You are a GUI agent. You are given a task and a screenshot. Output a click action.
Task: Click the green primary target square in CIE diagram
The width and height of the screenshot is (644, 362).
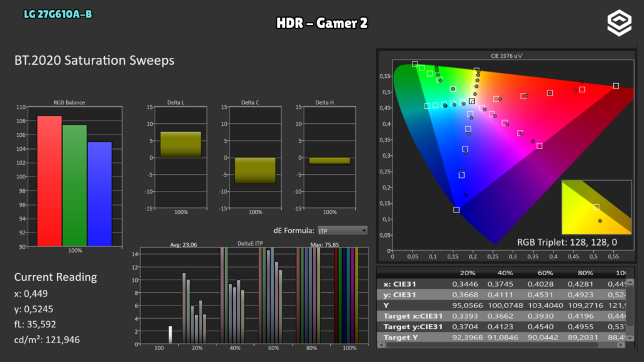point(415,64)
